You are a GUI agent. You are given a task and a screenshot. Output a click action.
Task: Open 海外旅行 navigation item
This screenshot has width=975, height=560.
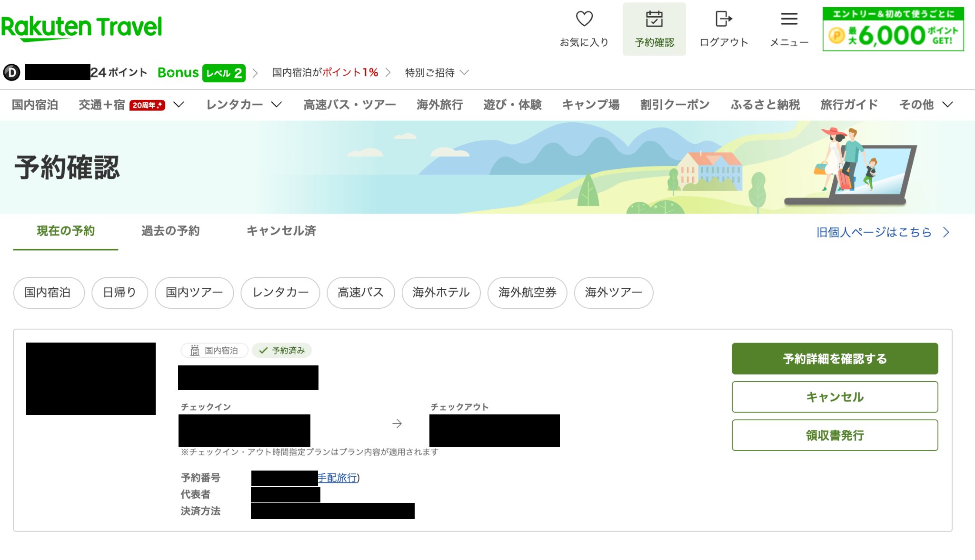pyautogui.click(x=439, y=105)
